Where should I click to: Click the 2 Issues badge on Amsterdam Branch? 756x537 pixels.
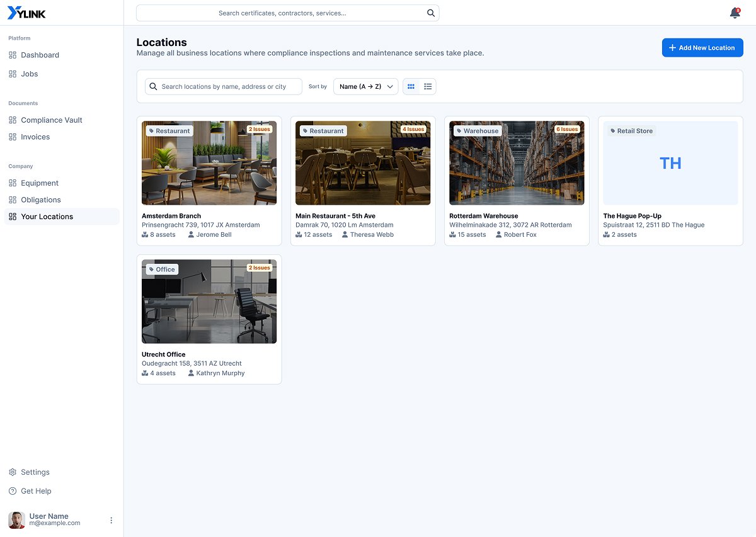click(260, 129)
